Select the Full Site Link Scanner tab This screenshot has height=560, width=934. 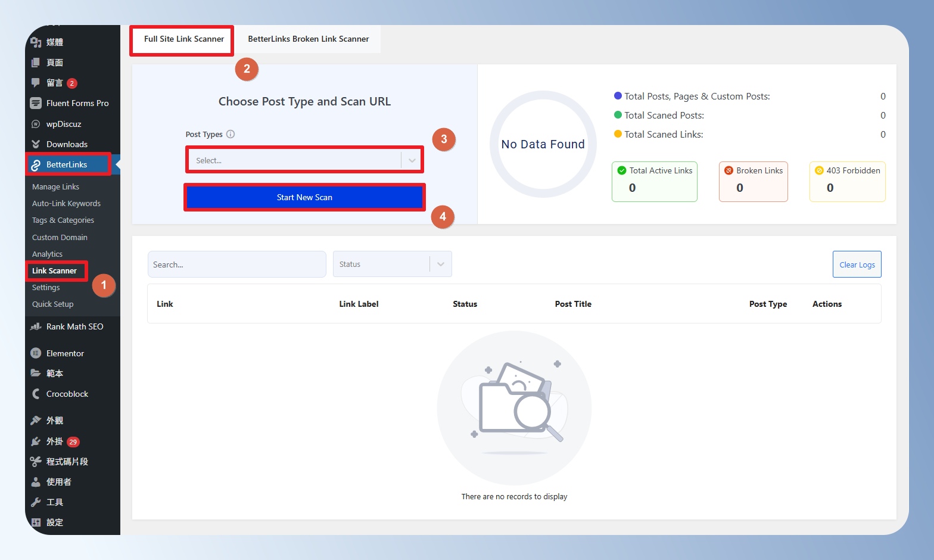pos(183,39)
